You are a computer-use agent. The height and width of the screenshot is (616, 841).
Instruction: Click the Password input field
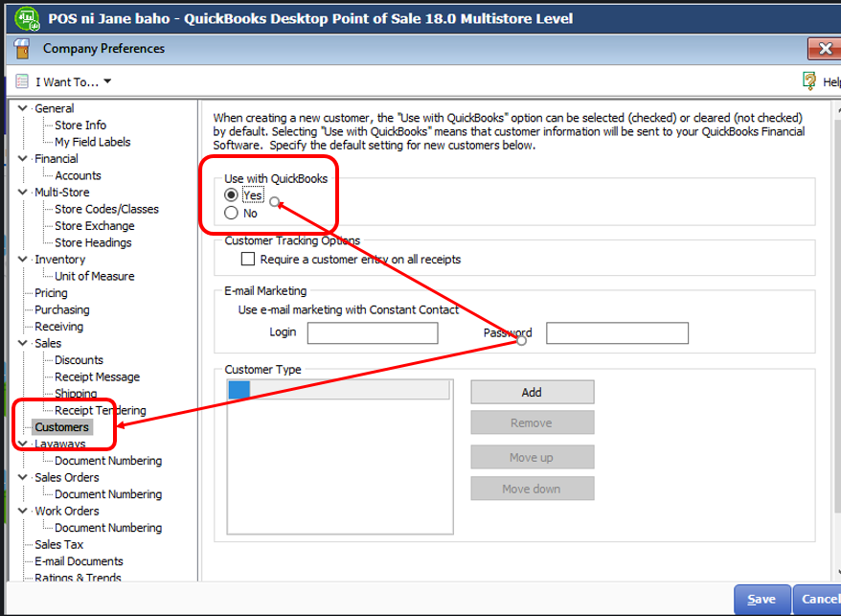coord(618,333)
